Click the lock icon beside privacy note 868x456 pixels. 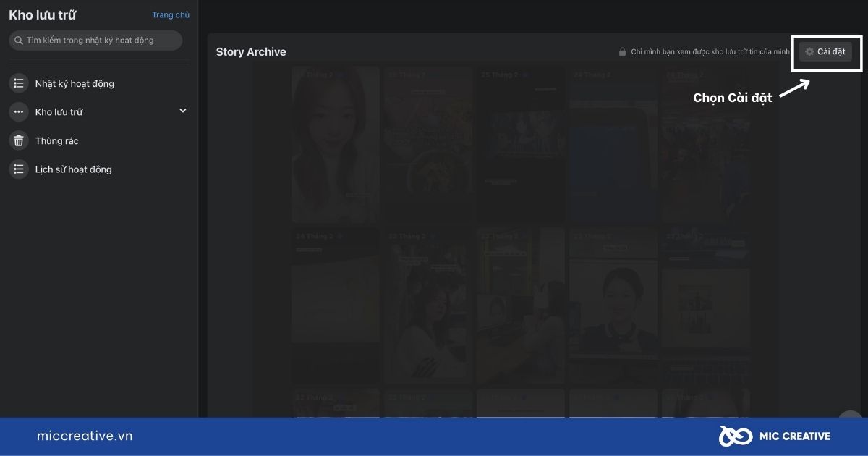coord(622,52)
